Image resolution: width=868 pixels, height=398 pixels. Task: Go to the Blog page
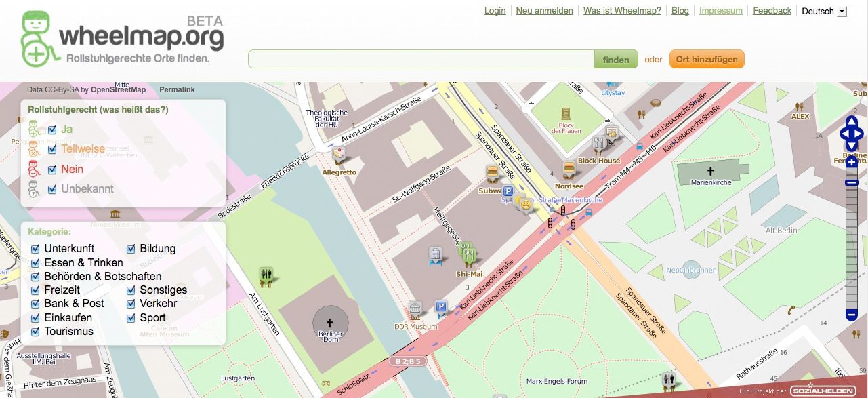(680, 11)
